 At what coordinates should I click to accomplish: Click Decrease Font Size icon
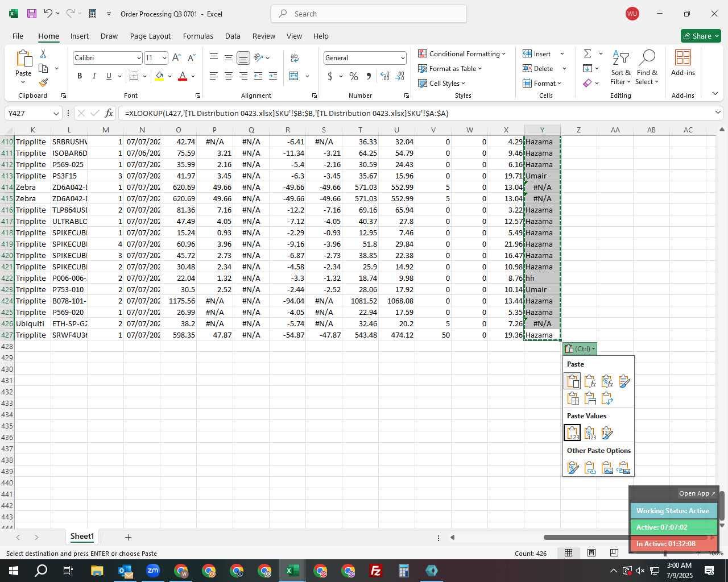click(x=191, y=58)
